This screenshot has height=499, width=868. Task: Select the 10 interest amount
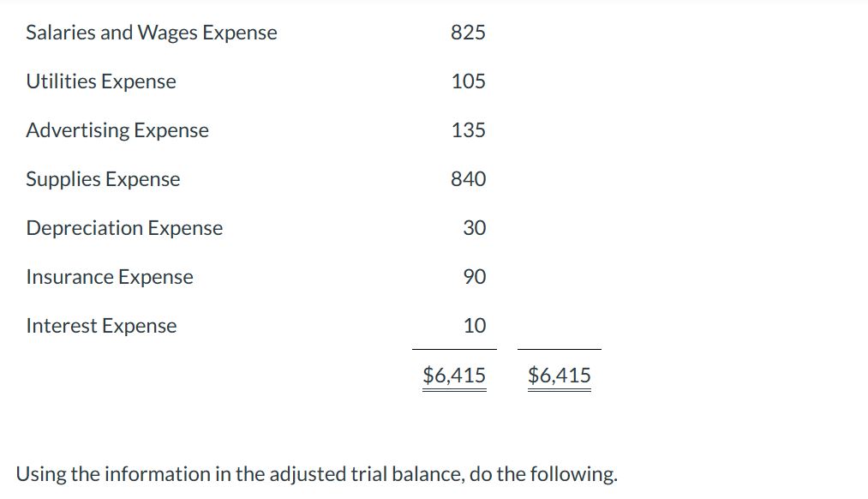[x=474, y=326]
